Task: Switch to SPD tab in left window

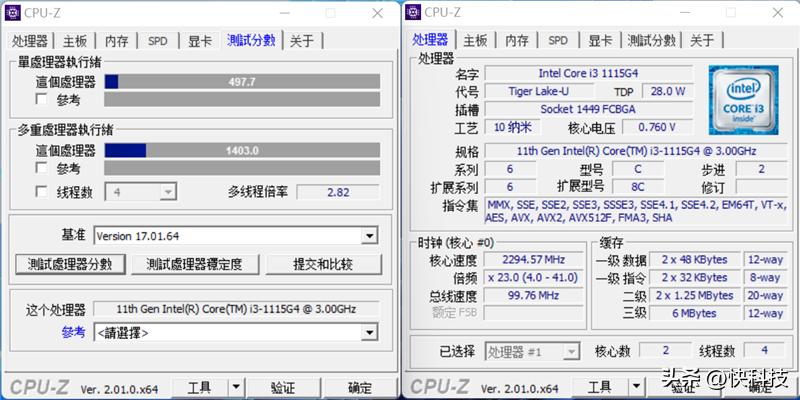Action: [158, 41]
